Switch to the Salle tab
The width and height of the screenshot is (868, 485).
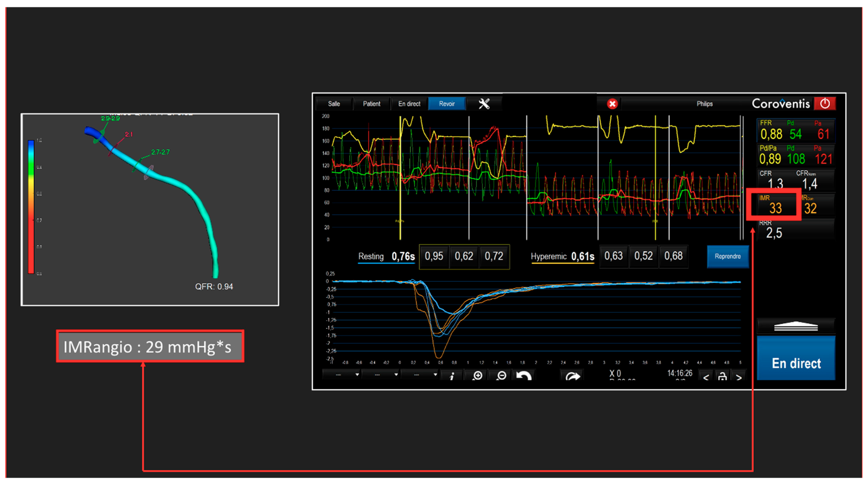point(334,104)
